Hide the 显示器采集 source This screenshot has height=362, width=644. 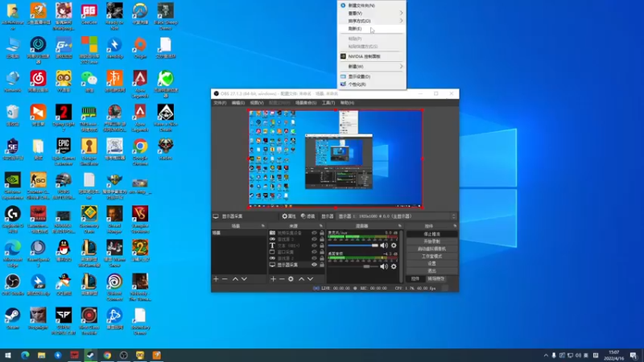[x=314, y=265]
